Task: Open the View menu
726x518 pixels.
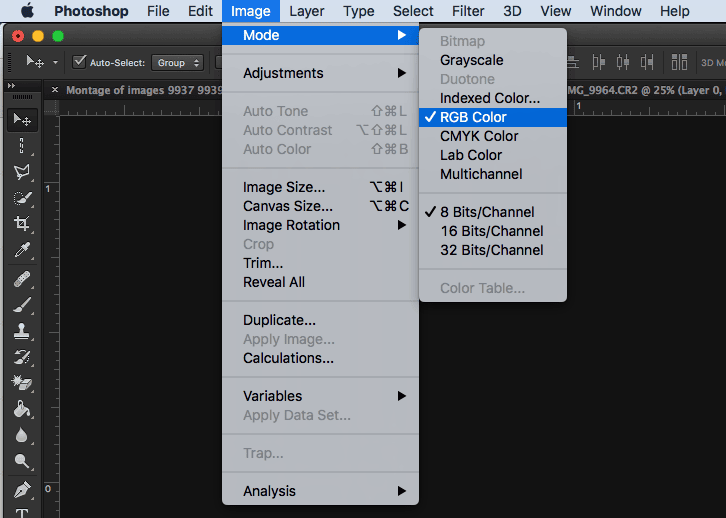Action: [556, 11]
